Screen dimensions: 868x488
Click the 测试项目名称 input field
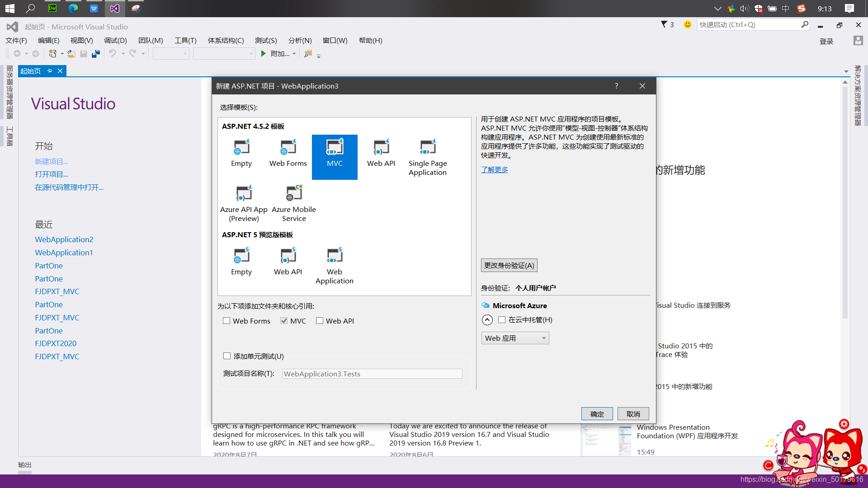coord(373,374)
